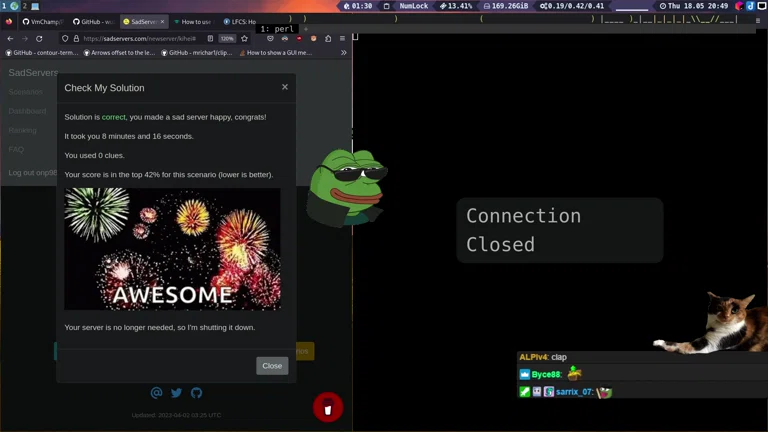The width and height of the screenshot is (768, 432).
Task: Click the red floating cup button
Action: pos(328,408)
